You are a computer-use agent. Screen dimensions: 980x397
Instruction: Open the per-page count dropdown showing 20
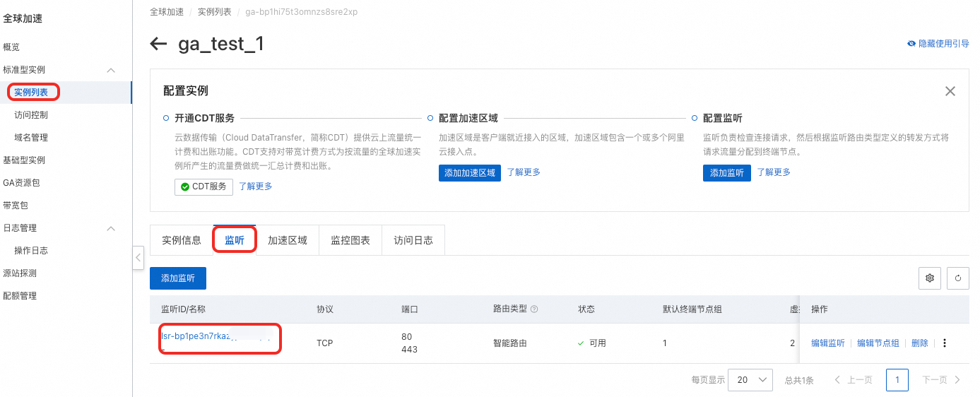point(750,380)
